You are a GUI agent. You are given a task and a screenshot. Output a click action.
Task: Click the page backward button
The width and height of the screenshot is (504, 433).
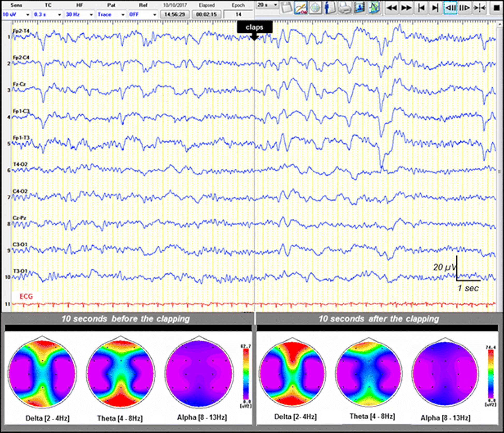tap(450, 8)
